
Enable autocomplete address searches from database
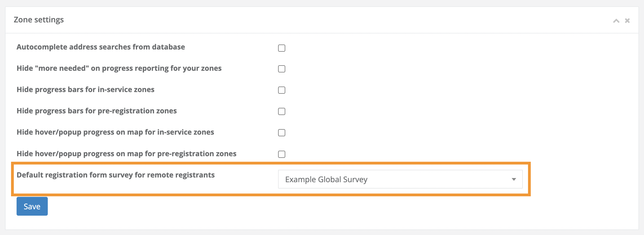pos(281,48)
